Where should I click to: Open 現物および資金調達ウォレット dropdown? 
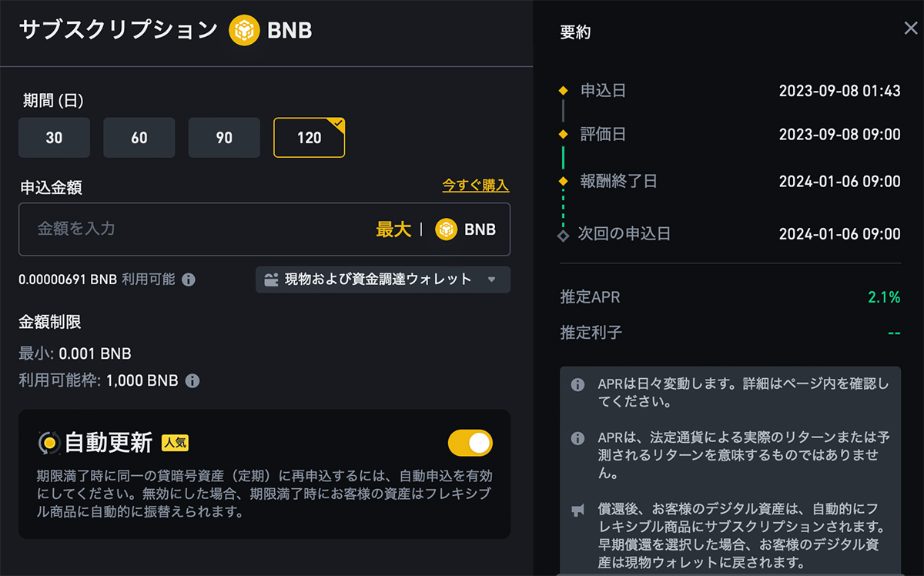(x=383, y=280)
